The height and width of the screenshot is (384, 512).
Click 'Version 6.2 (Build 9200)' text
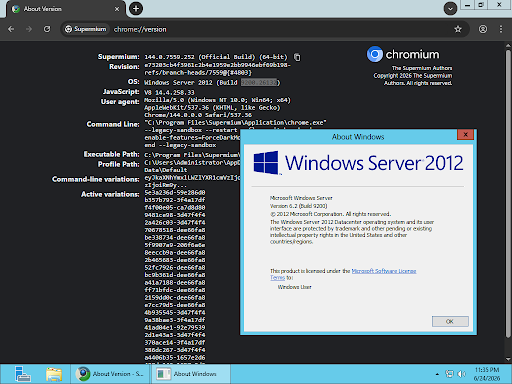pos(299,206)
